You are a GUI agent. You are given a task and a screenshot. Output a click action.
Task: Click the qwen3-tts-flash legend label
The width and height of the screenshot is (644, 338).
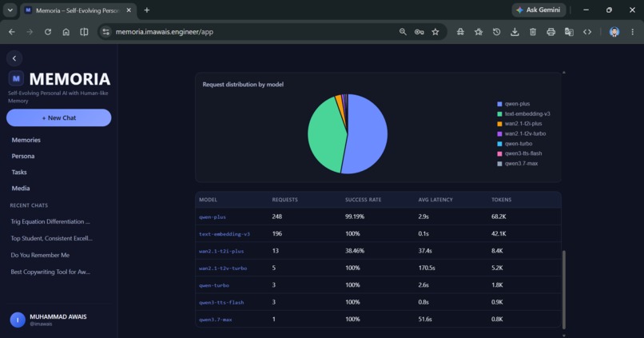[523, 153]
